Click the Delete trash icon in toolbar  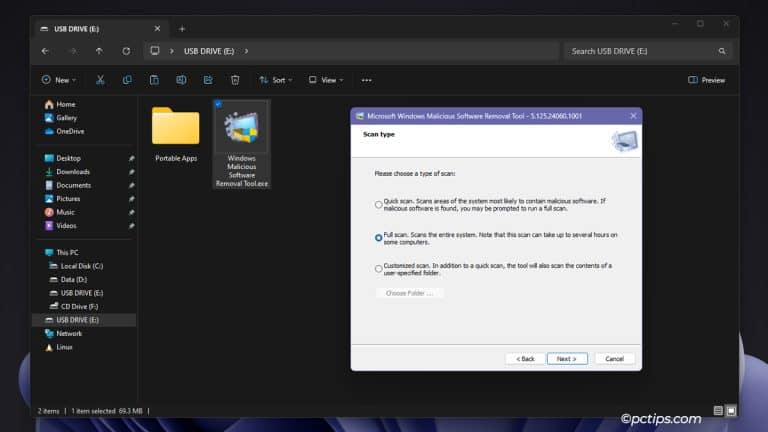[235, 80]
